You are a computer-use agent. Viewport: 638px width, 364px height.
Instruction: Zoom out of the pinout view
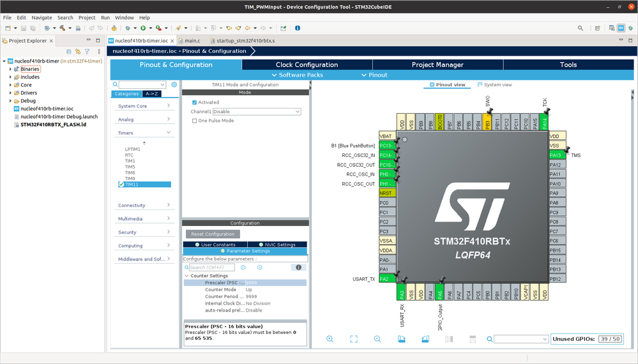click(377, 339)
